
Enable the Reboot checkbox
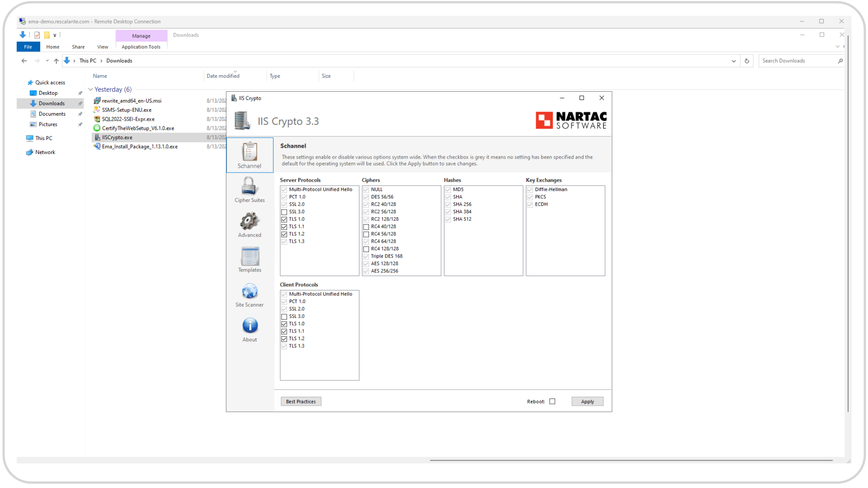[x=552, y=401]
